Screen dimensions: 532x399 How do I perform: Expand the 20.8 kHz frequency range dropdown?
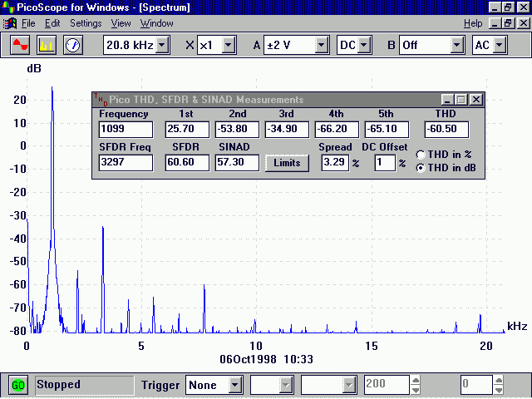(163, 45)
